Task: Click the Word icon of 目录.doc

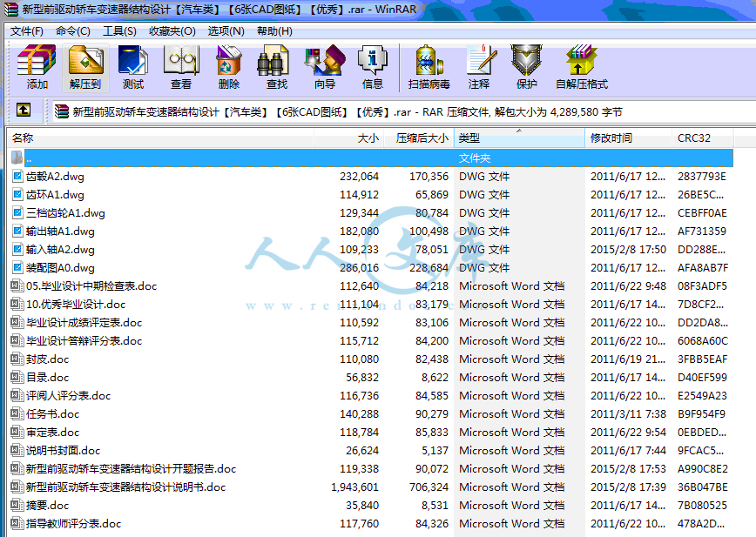Action: (x=17, y=377)
